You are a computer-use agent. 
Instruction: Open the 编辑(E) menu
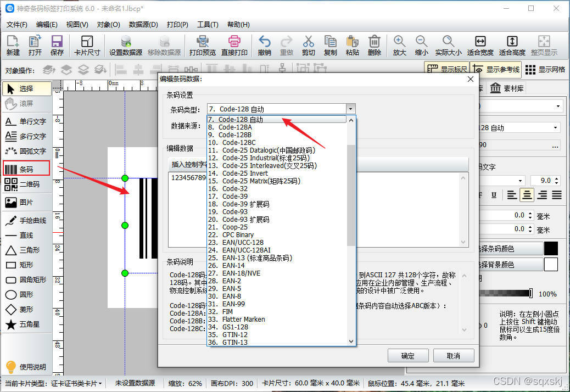(x=47, y=24)
